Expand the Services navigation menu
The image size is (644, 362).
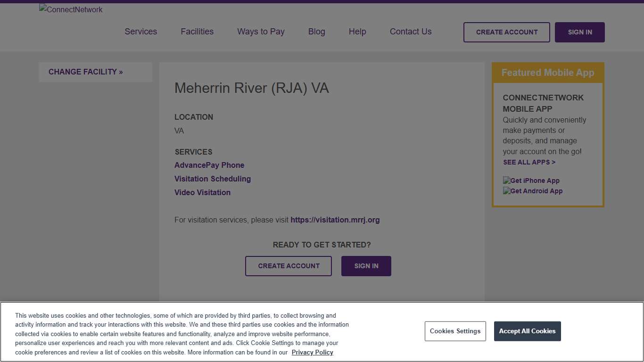pyautogui.click(x=140, y=32)
